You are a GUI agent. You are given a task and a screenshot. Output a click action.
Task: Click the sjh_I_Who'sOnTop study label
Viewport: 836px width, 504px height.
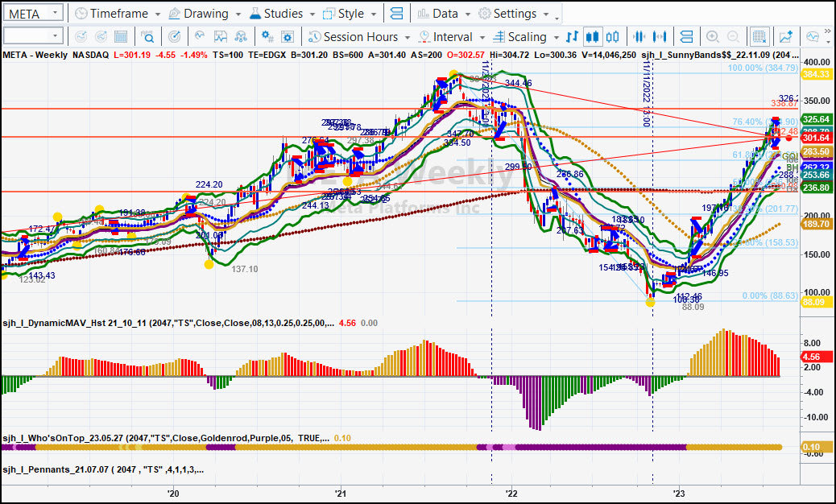click(166, 438)
